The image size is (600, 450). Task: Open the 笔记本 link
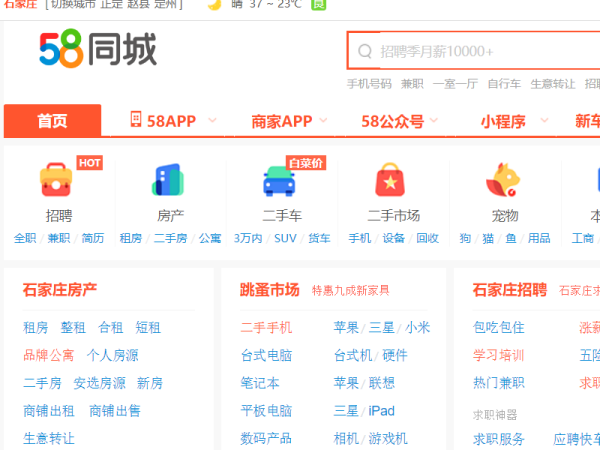click(260, 383)
